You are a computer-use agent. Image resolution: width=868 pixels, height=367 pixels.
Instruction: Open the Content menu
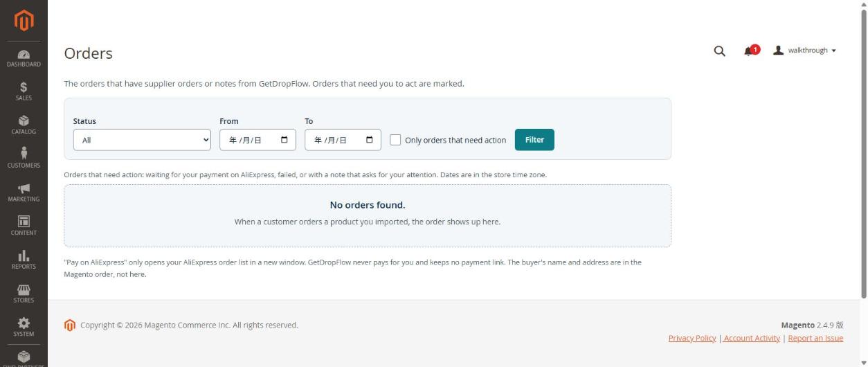point(24,226)
